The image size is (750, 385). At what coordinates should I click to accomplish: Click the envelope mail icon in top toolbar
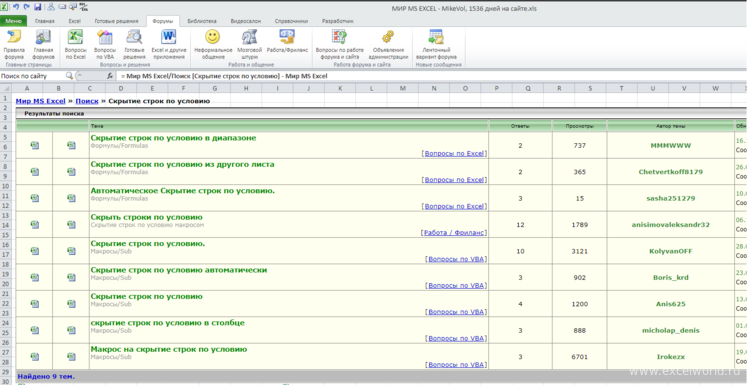coord(62,7)
